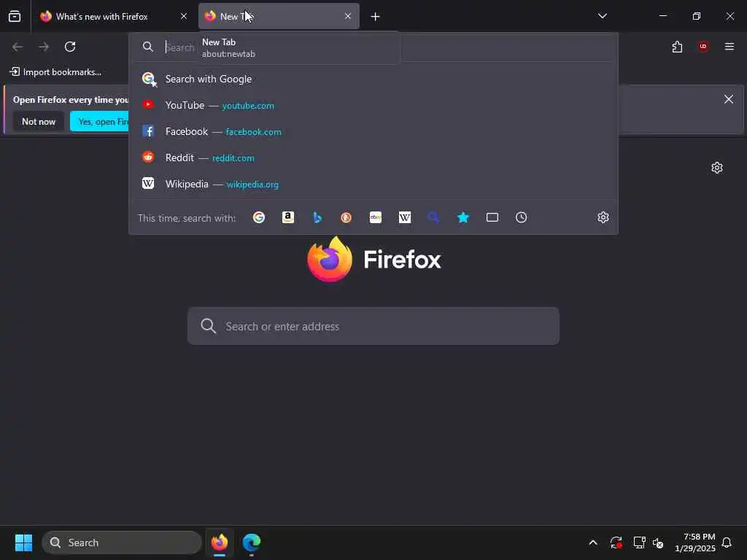The height and width of the screenshot is (560, 747).
Task: Launch Microsoft Edge from taskbar
Action: (252, 542)
